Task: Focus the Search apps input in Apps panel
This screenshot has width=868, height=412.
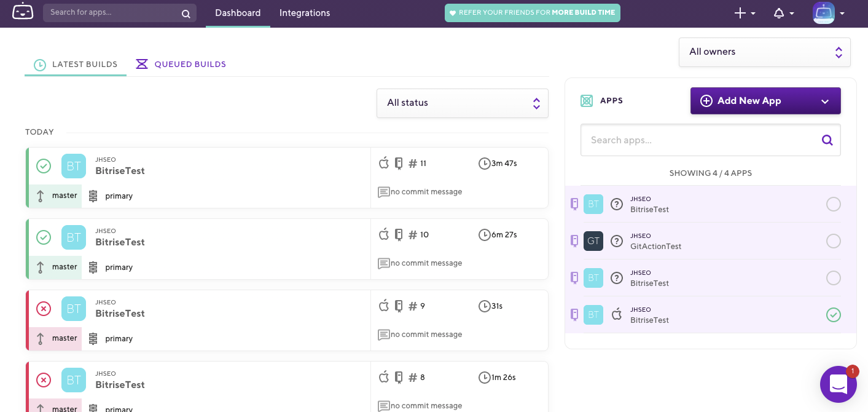Action: click(x=711, y=140)
